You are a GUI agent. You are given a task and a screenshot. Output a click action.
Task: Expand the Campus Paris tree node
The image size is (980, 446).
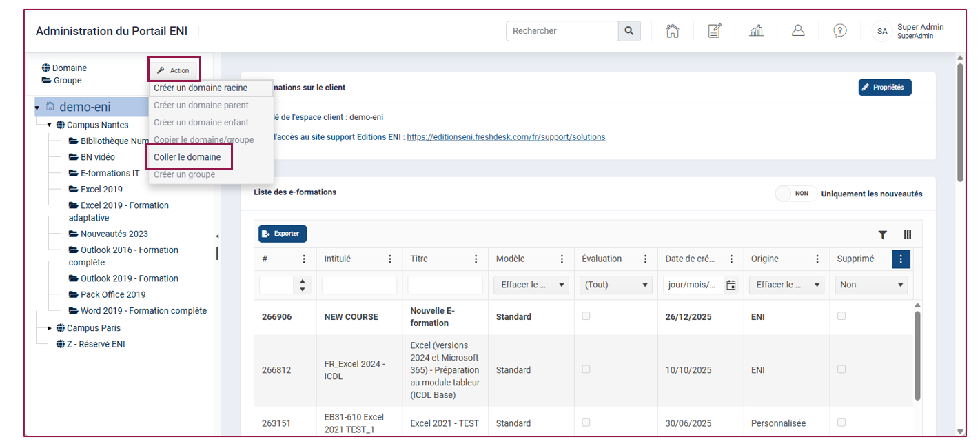point(50,328)
